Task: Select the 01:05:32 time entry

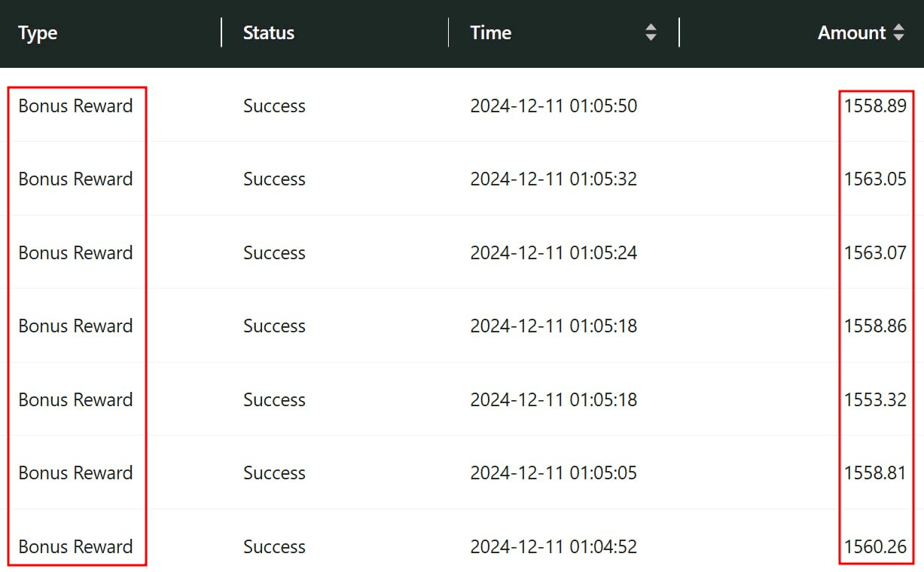Action: [x=553, y=179]
